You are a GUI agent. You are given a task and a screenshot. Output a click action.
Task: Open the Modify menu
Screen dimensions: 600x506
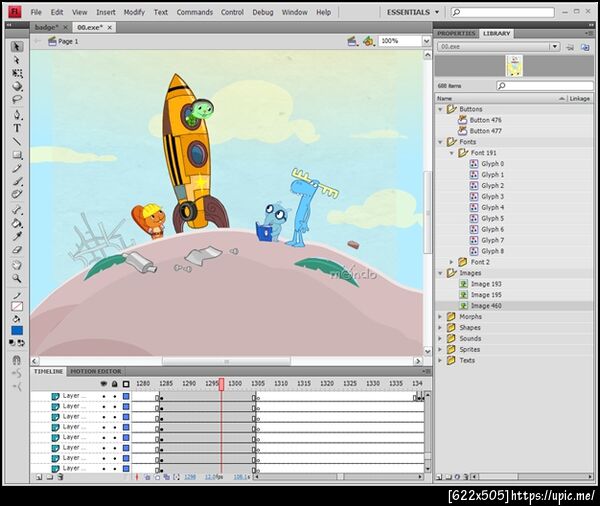pos(134,12)
